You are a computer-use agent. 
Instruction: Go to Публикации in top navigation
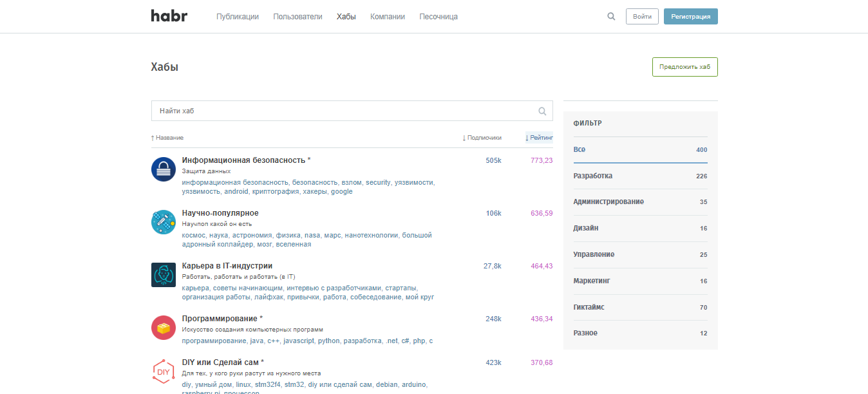pyautogui.click(x=238, y=17)
